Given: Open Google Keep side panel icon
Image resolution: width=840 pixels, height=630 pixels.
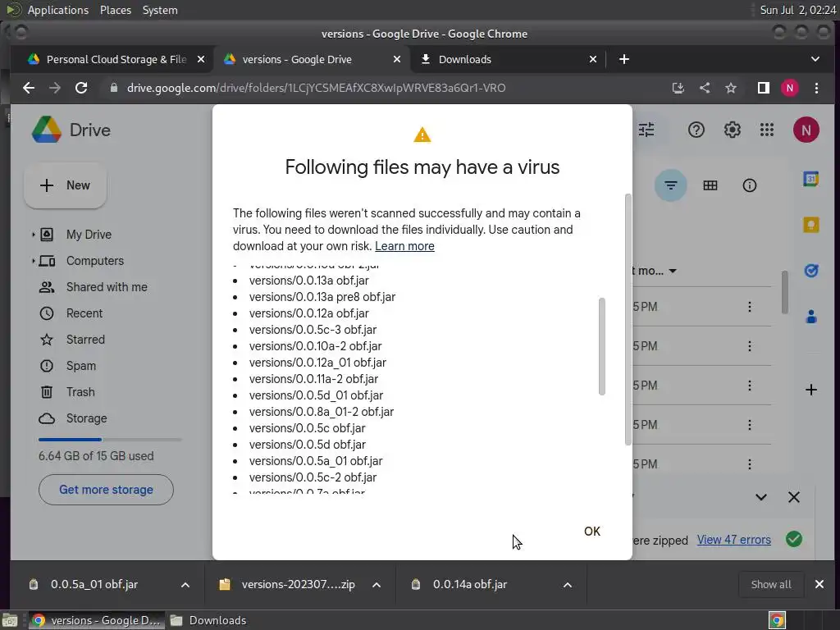Looking at the screenshot, I should tap(811, 225).
